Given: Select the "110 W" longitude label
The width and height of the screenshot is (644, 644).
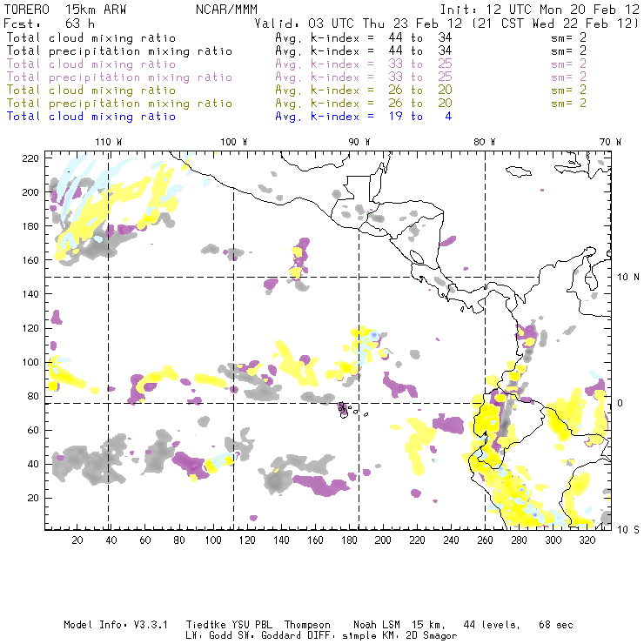Looking at the screenshot, I should tap(109, 142).
